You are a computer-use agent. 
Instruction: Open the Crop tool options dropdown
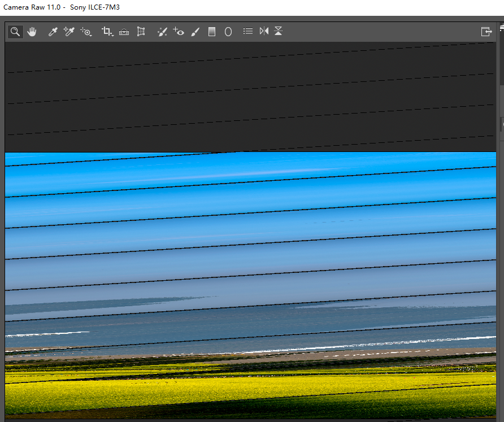111,35
